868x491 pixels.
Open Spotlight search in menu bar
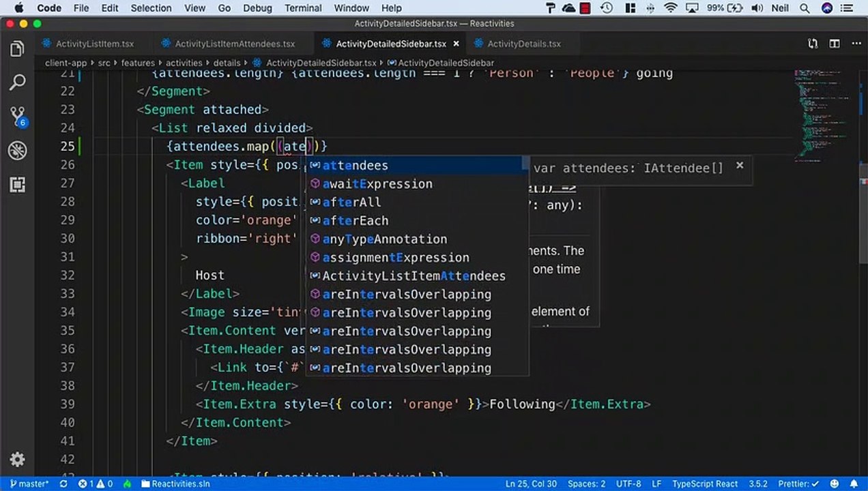pos(805,8)
